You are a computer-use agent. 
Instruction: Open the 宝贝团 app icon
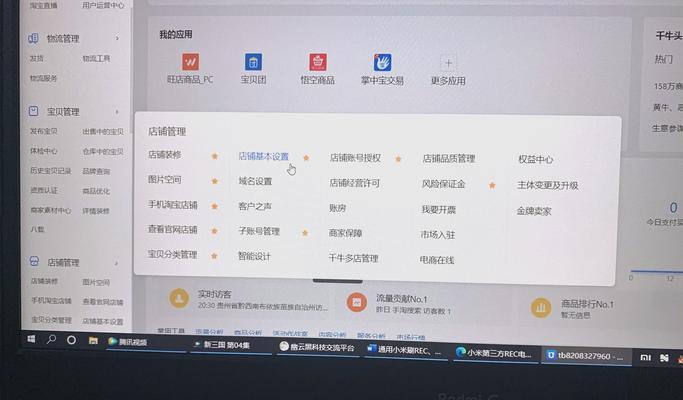(253, 62)
